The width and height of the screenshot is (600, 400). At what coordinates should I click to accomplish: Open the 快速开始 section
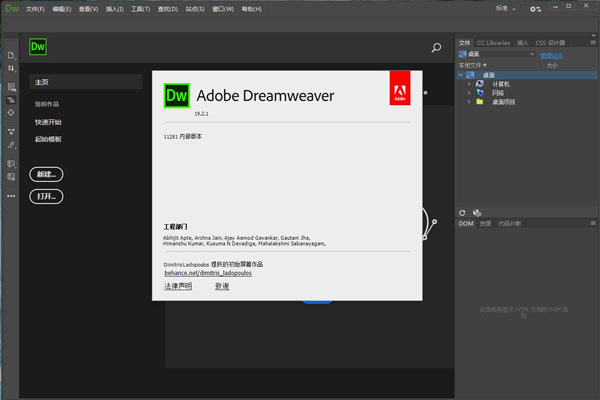click(48, 122)
